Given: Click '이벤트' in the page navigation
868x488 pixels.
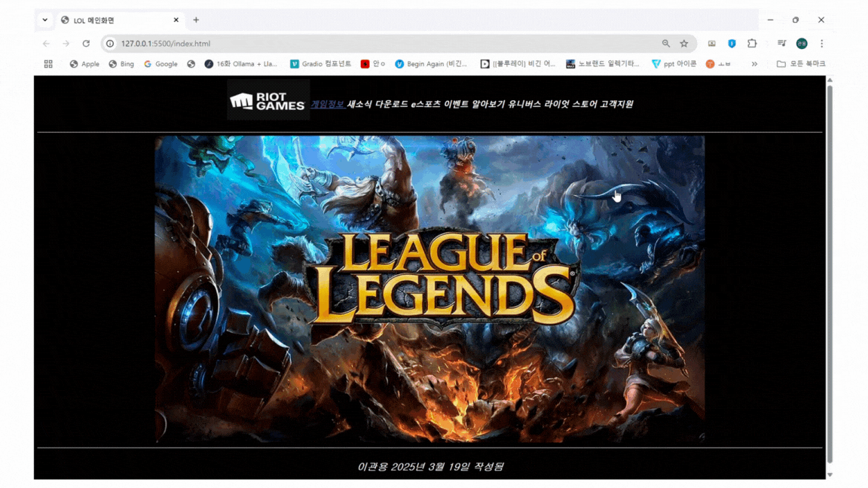Looking at the screenshot, I should (x=456, y=104).
